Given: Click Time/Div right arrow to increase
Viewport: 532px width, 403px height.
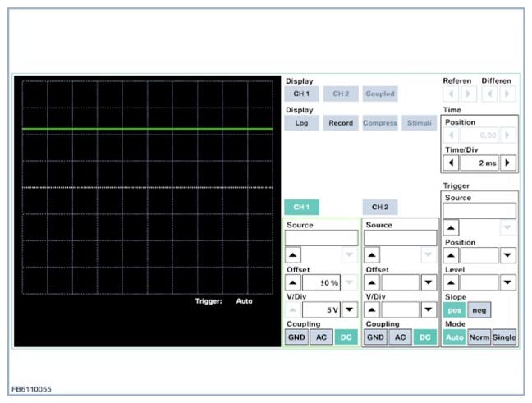Looking at the screenshot, I should [x=509, y=163].
